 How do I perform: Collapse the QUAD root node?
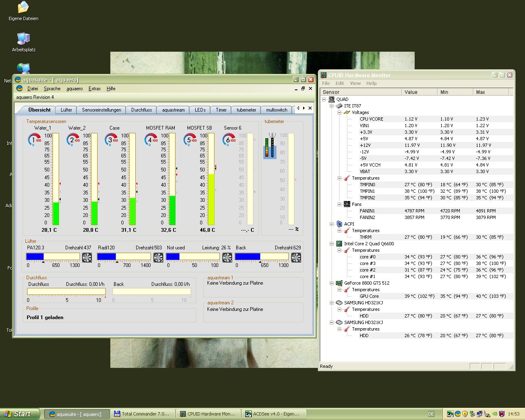324,99
